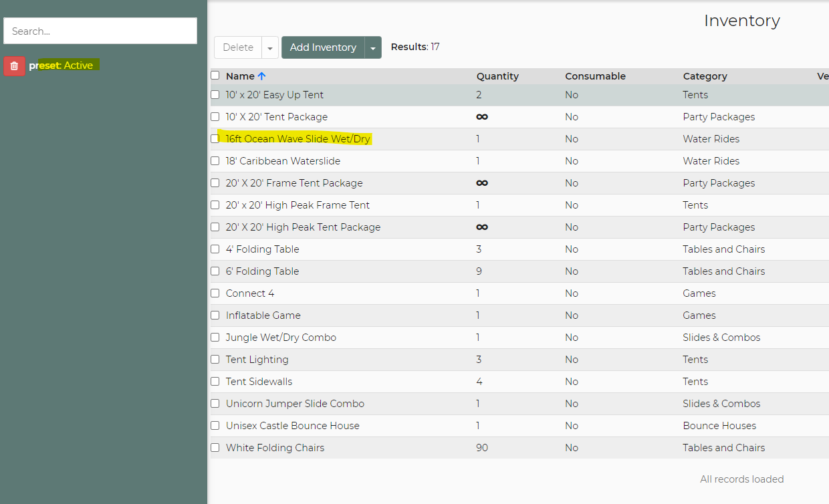Click the Delete button

click(x=238, y=47)
